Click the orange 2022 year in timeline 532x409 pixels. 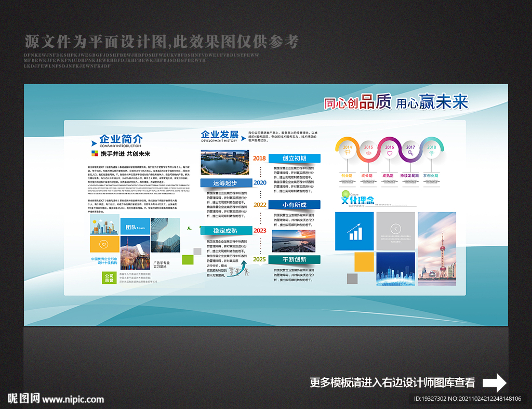tap(260, 205)
